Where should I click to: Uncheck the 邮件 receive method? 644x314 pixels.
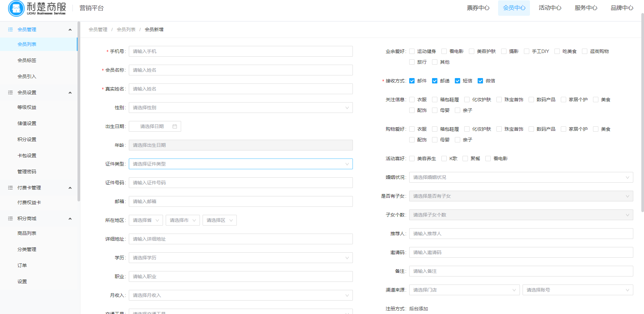point(412,81)
